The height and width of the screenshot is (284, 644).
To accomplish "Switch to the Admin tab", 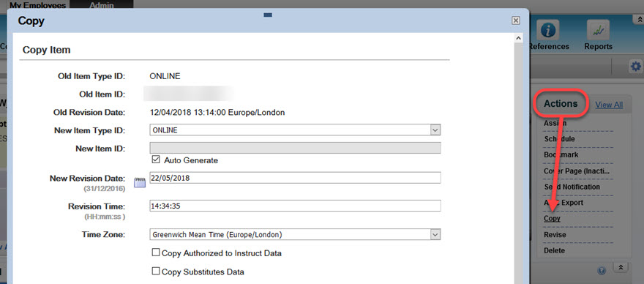I will [102, 5].
